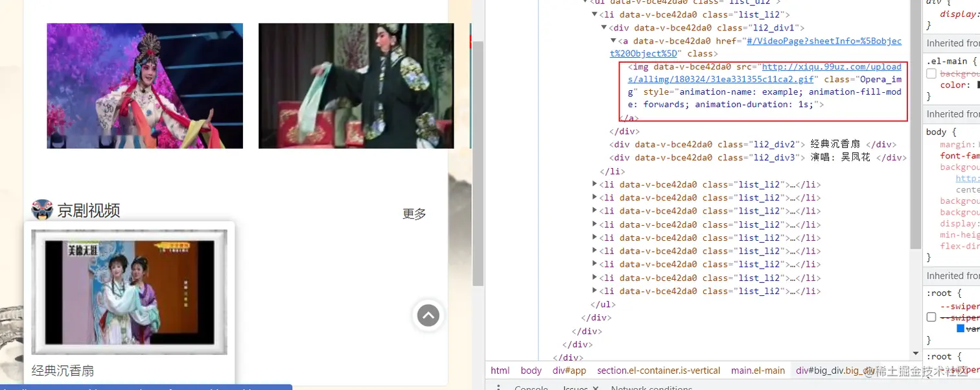Select the closing </ul> tag row
Screen dimensions: 980x390
pos(603,304)
